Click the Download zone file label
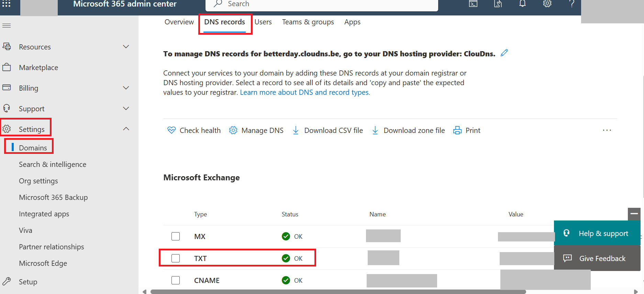 click(x=414, y=131)
